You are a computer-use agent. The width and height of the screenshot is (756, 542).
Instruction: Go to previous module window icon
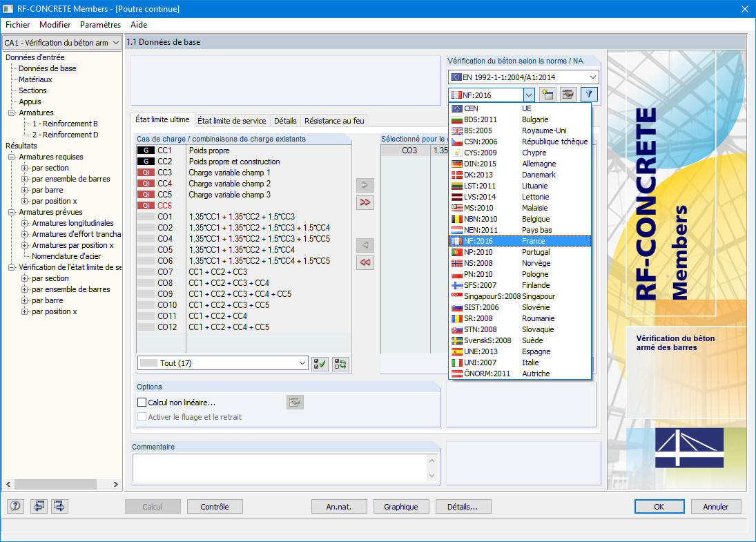[39, 506]
